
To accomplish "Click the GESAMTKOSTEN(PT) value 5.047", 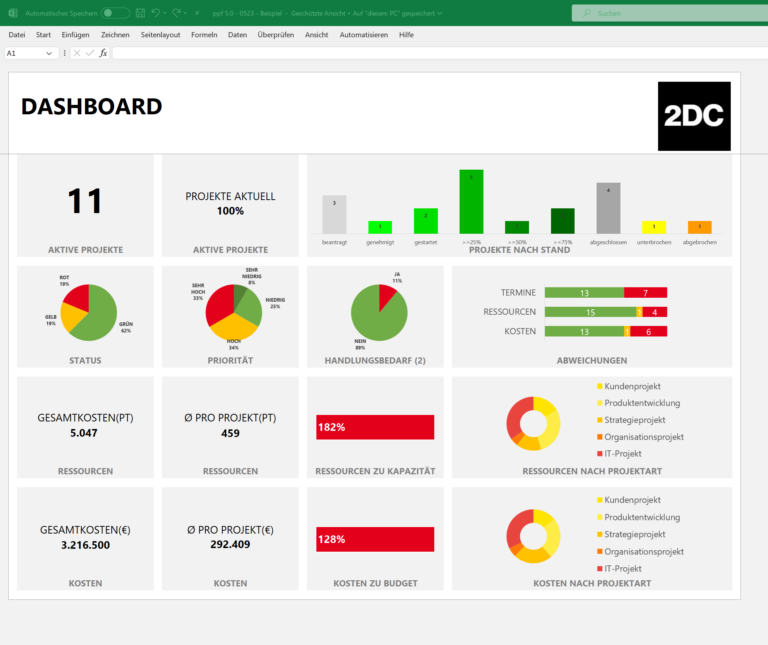I will click(x=84, y=433).
